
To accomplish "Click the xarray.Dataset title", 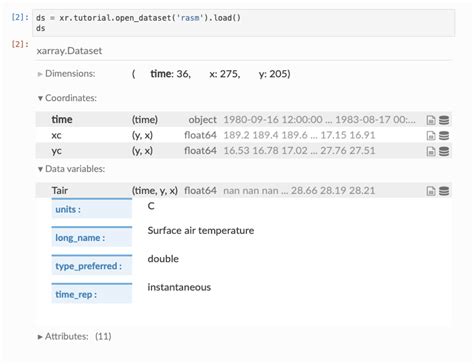I will [x=69, y=51].
